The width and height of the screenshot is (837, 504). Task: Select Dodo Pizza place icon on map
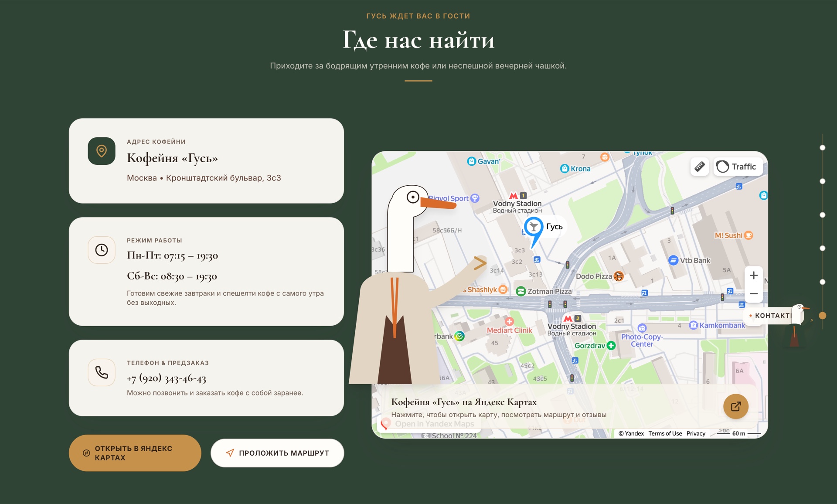click(x=618, y=276)
